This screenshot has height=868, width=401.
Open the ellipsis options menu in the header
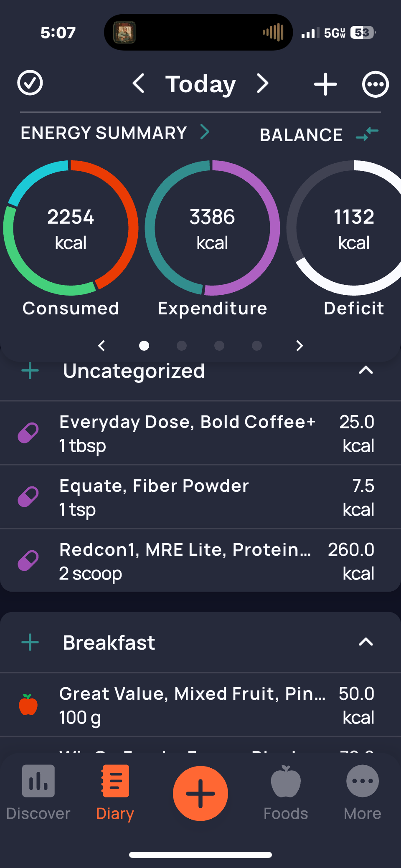point(375,84)
